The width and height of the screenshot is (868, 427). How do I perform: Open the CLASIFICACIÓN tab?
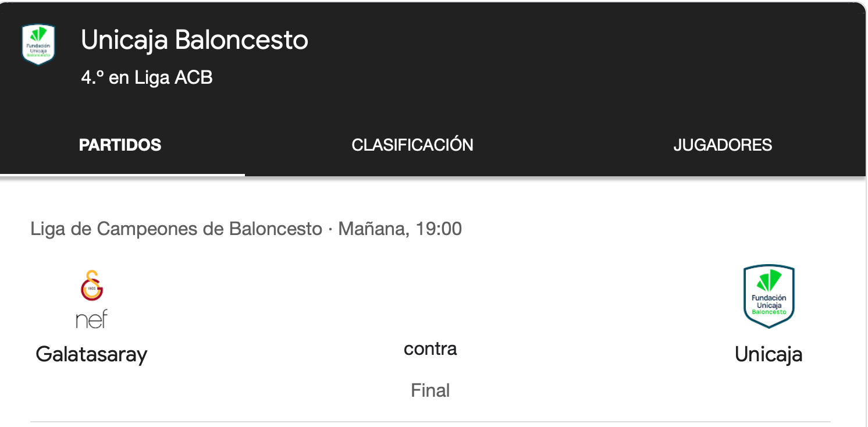coord(412,145)
